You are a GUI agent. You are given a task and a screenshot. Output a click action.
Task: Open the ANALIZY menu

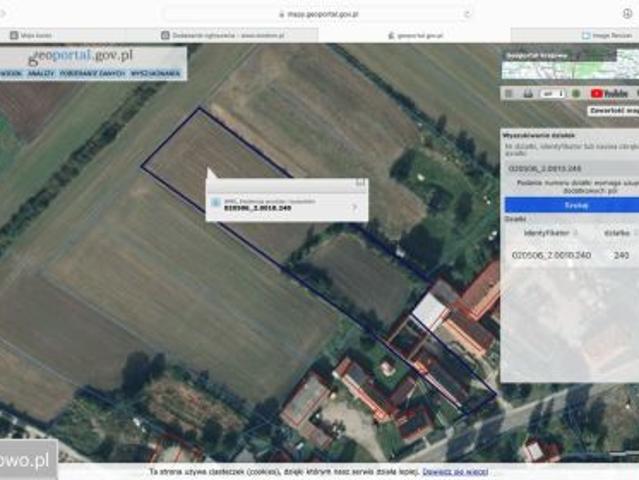41,74
